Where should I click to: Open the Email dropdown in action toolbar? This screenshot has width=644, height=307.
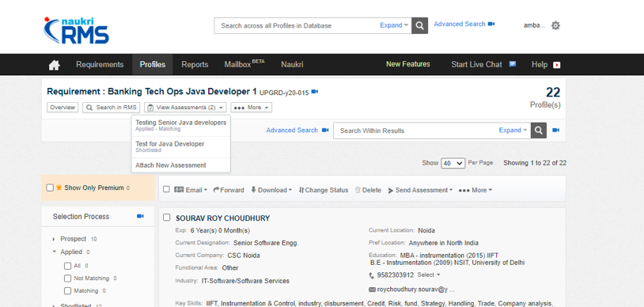tap(191, 190)
